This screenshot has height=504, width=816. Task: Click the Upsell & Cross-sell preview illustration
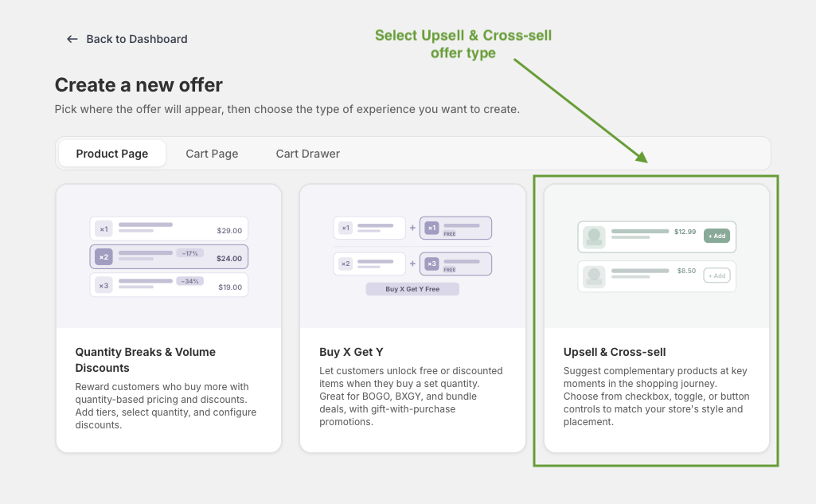[657, 256]
